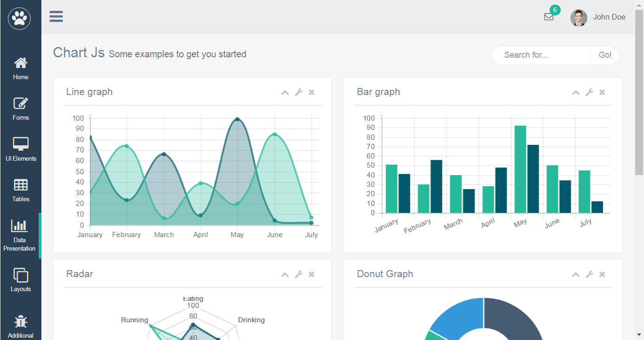Click the paw logo in sidebar
644x340 pixels.
point(19,19)
